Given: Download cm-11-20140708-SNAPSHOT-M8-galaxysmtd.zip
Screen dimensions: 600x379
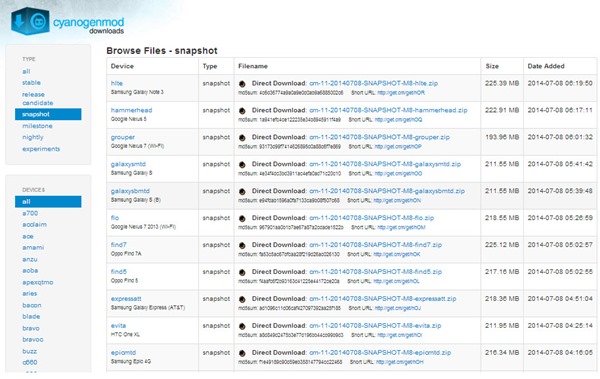Looking at the screenshot, I should click(385, 164).
